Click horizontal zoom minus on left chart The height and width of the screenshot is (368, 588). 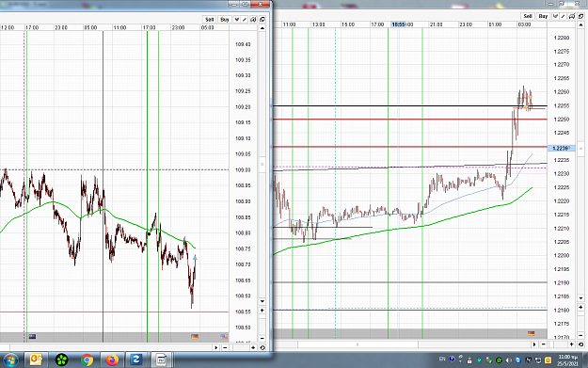pyautogui.click(x=225, y=347)
